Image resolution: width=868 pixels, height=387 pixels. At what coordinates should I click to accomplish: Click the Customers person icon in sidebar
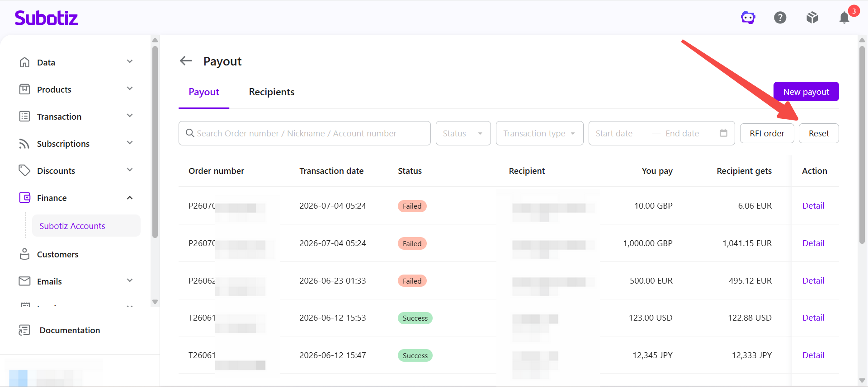(24, 254)
